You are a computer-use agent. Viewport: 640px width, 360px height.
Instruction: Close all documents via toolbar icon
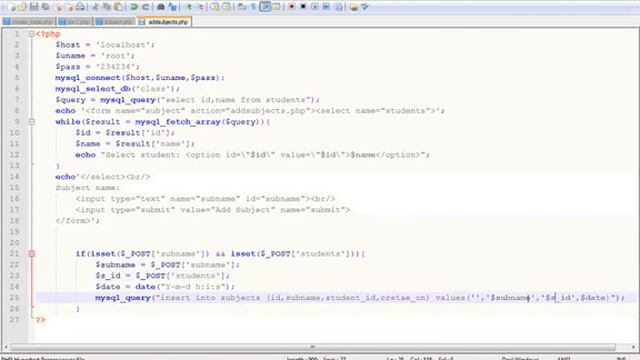point(70,7)
